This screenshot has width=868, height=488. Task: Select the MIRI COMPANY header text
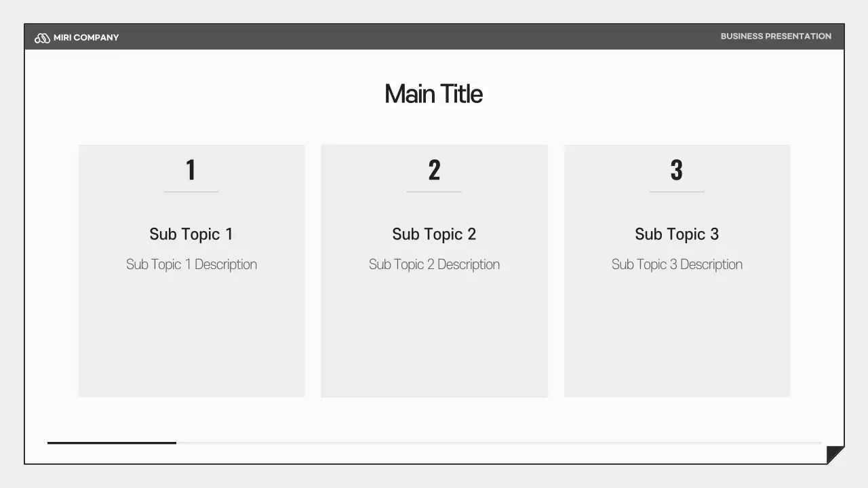click(86, 38)
